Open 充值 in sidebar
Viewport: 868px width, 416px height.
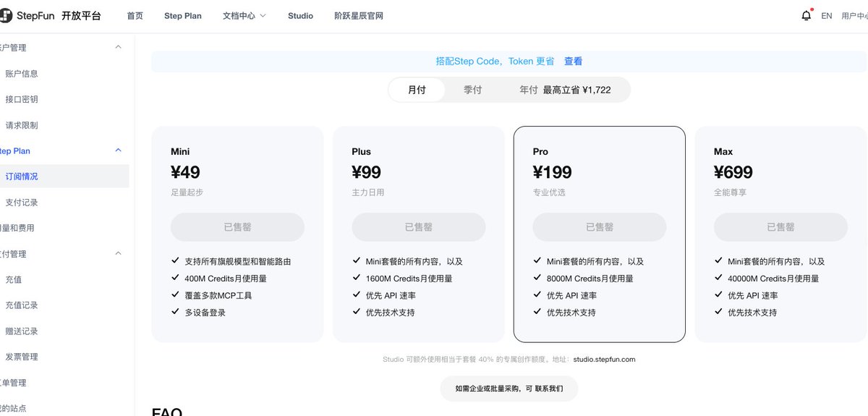[x=13, y=279]
